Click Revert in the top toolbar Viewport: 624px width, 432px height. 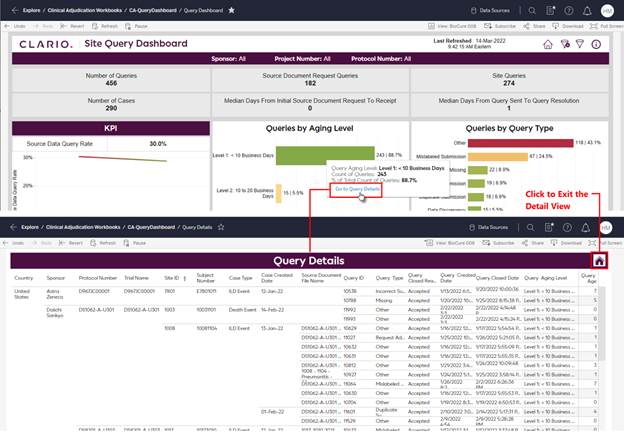click(72, 24)
